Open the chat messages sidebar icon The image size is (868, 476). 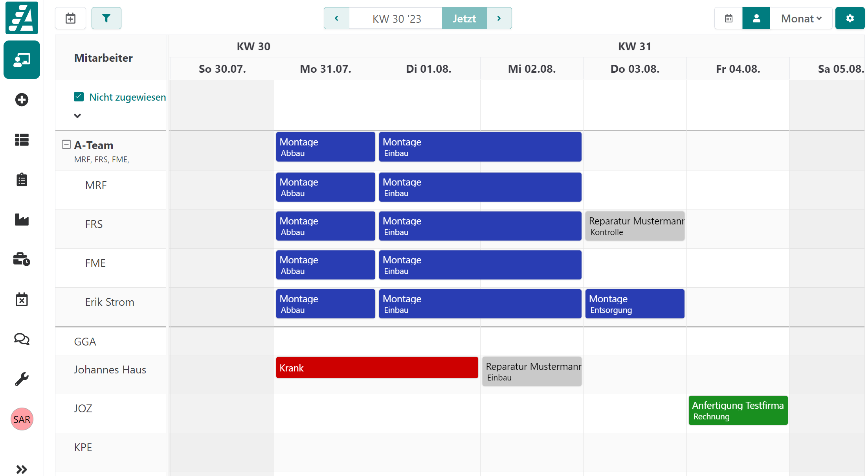point(22,339)
